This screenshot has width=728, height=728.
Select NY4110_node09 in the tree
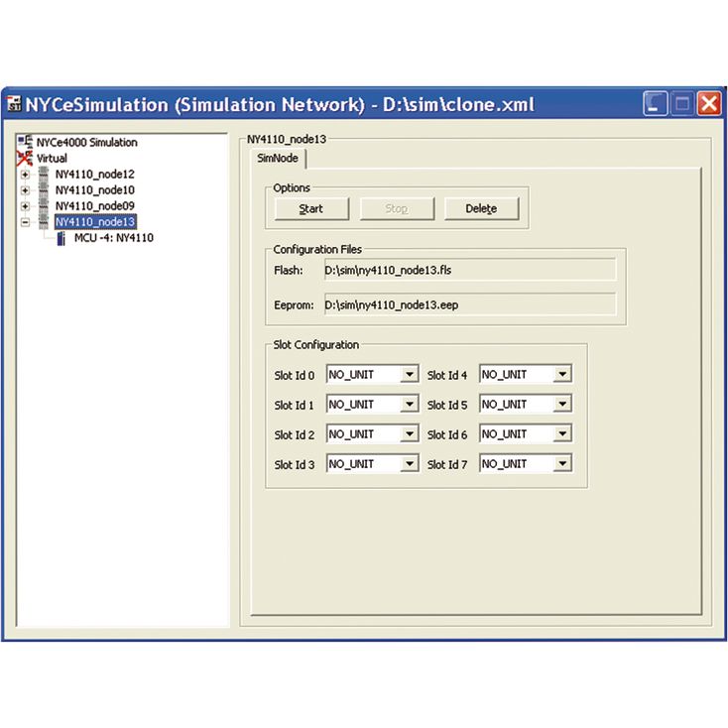pyautogui.click(x=94, y=205)
